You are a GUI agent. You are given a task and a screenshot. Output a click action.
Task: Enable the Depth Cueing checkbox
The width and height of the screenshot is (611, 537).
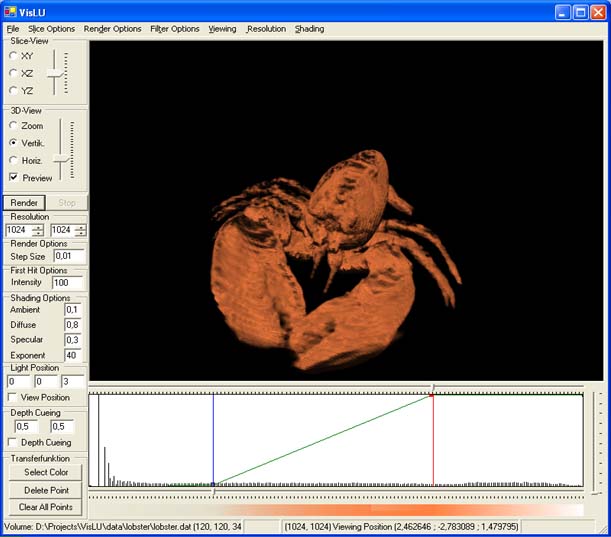coord(13,442)
